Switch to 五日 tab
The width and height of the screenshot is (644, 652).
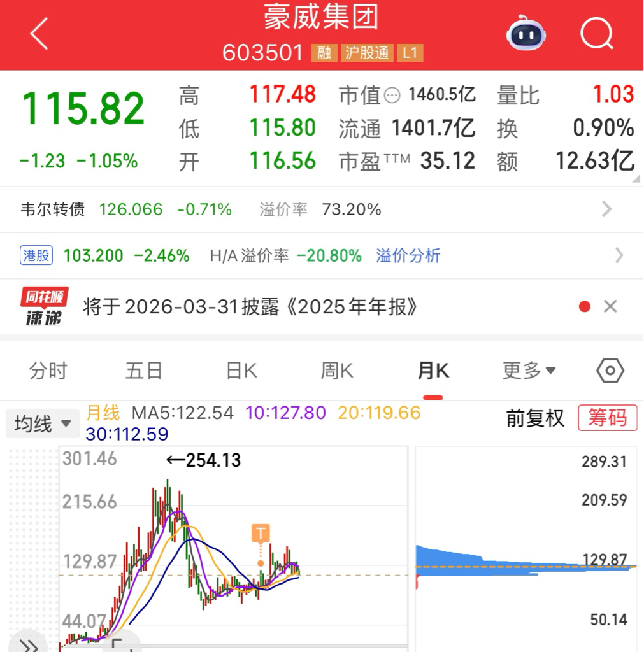tap(144, 371)
